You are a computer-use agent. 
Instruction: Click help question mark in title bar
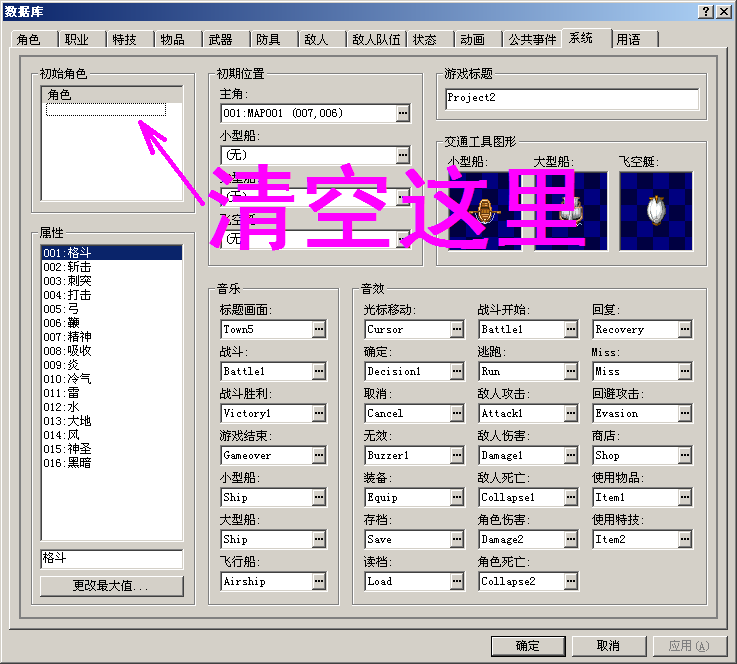coord(706,12)
